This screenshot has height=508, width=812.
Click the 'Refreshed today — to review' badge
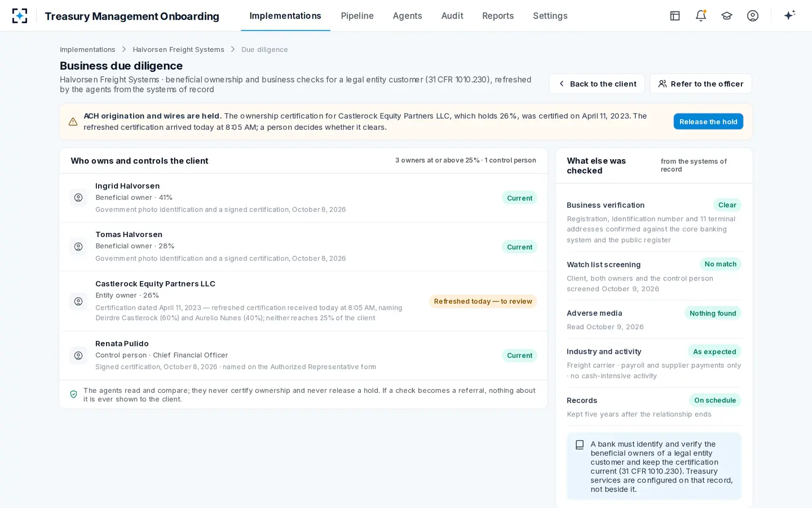tap(483, 301)
